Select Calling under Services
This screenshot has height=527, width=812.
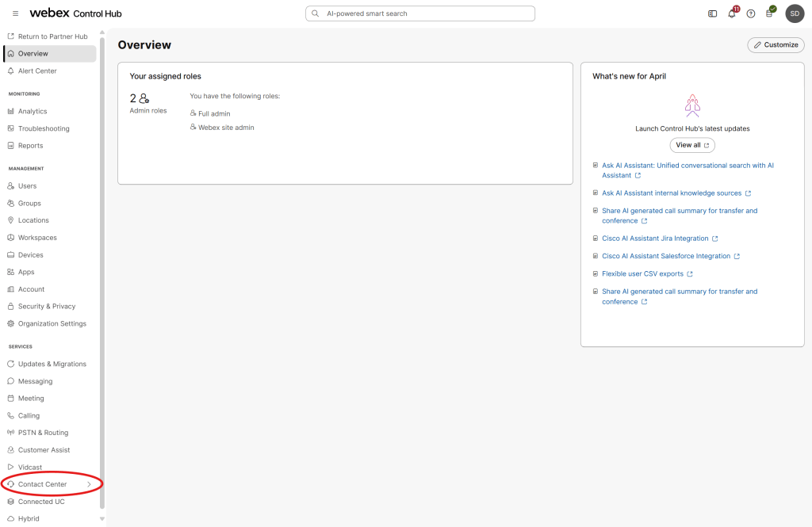coord(29,415)
